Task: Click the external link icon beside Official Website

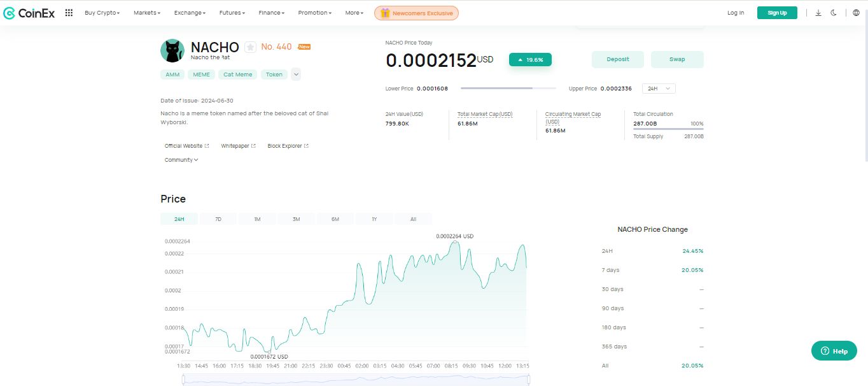Action: pyautogui.click(x=207, y=146)
